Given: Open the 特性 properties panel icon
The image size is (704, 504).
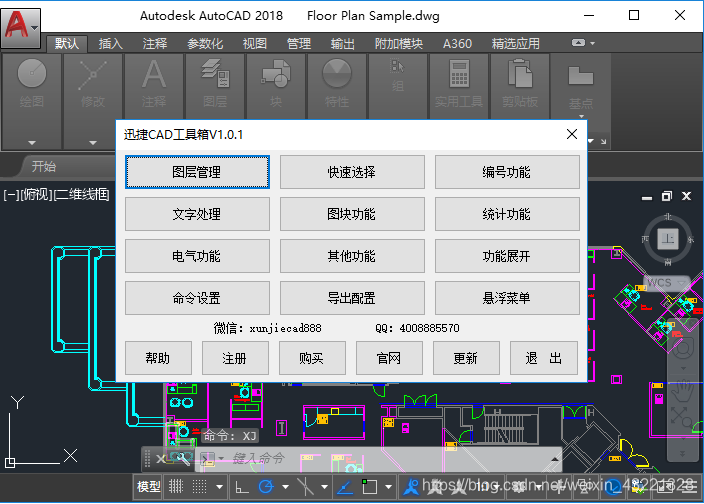Looking at the screenshot, I should coord(337,74).
